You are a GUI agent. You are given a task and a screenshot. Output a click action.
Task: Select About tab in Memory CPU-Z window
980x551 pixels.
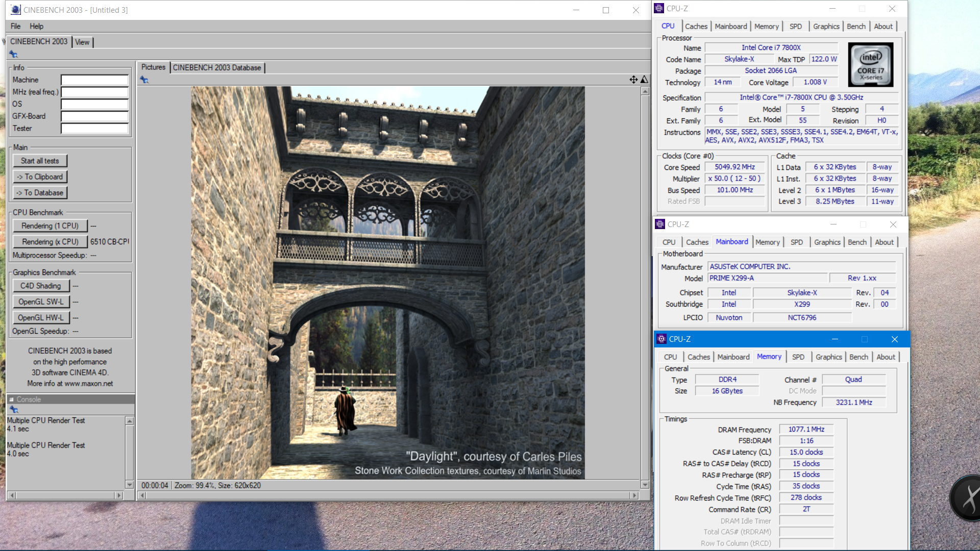pyautogui.click(x=886, y=357)
